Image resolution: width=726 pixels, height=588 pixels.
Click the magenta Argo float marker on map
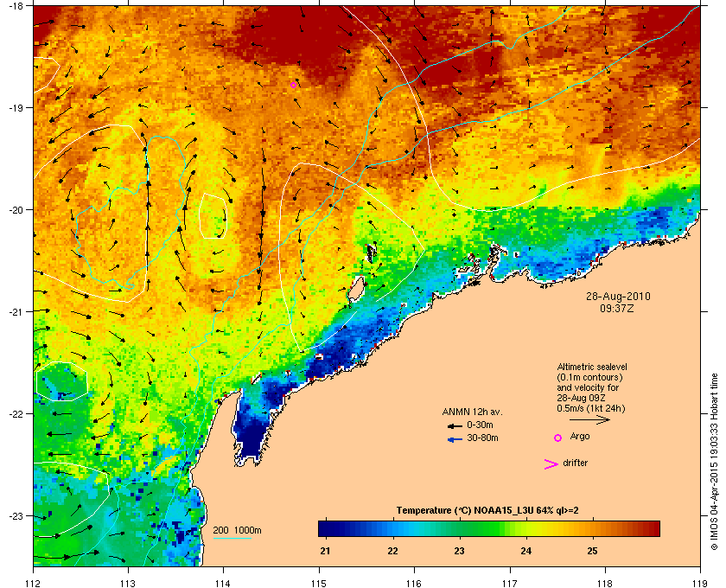[293, 86]
